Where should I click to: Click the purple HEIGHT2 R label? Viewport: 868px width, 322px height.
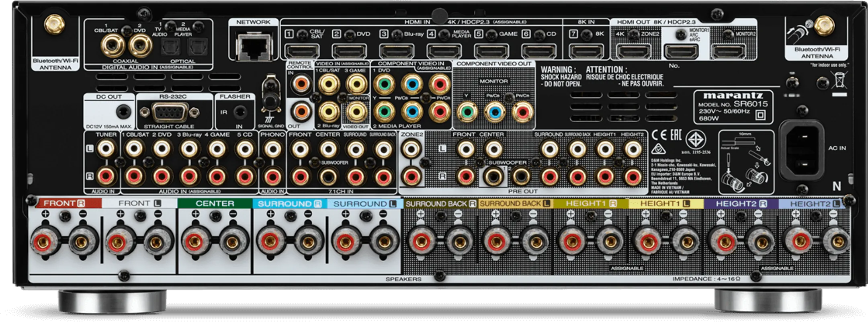point(741,203)
